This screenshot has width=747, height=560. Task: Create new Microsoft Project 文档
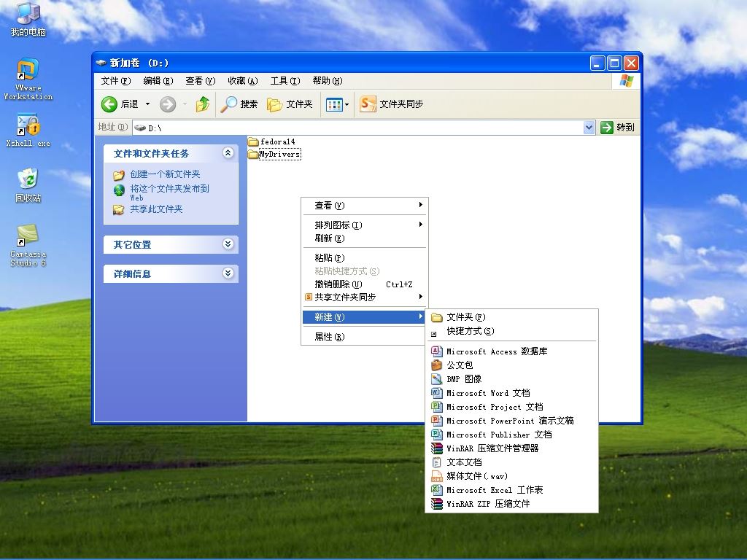click(x=511, y=407)
